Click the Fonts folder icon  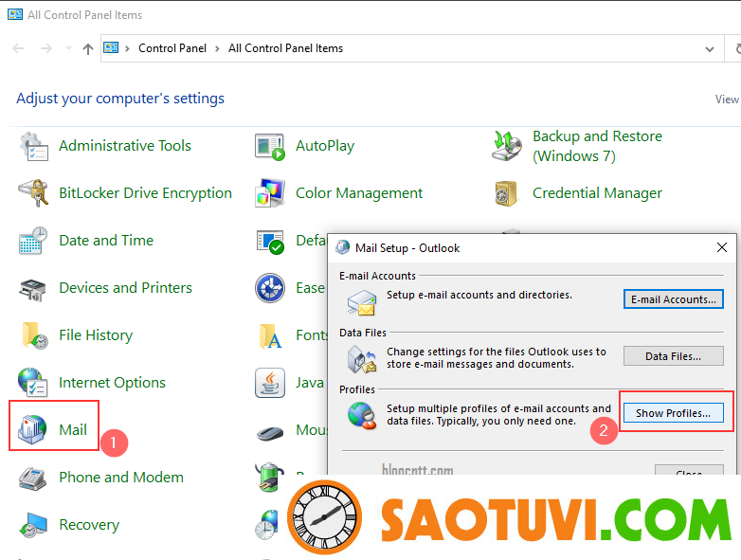pyautogui.click(x=270, y=336)
